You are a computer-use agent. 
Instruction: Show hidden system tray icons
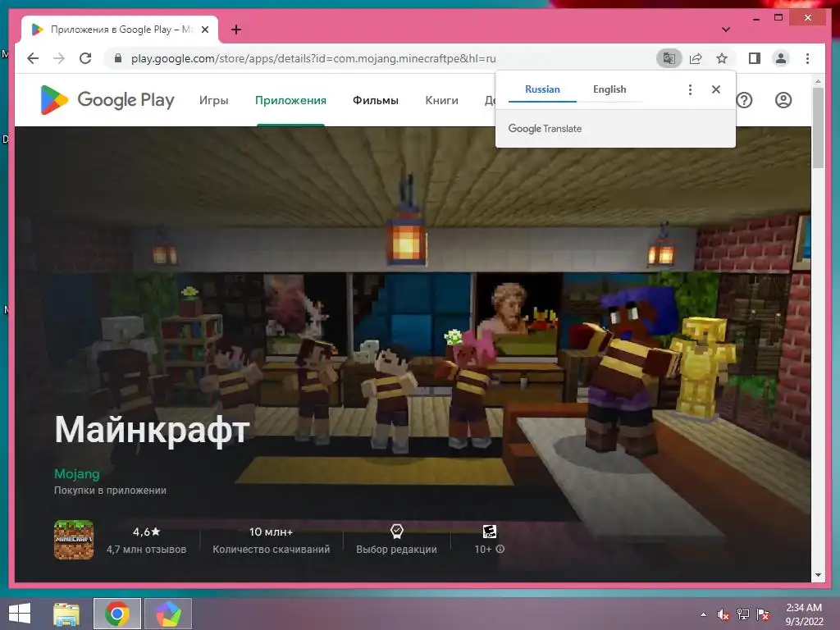pos(703,614)
